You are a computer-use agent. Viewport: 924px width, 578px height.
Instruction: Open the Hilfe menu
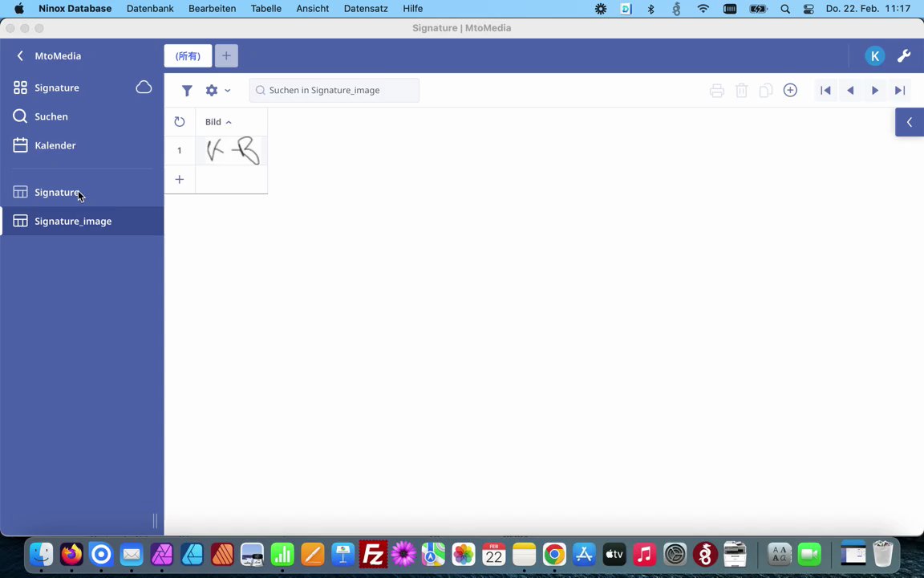click(413, 9)
